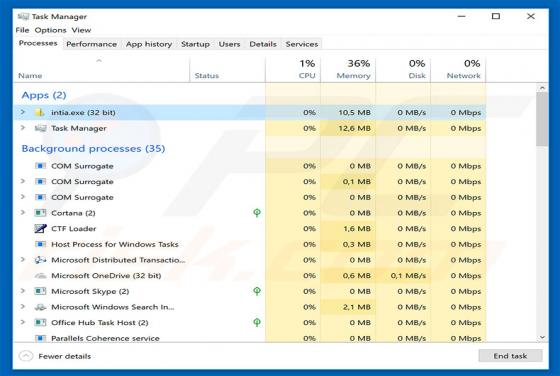Screen dimensions: 560x376
Task: Click the Cortana suspended leaf status icon
Action: pyautogui.click(x=257, y=213)
